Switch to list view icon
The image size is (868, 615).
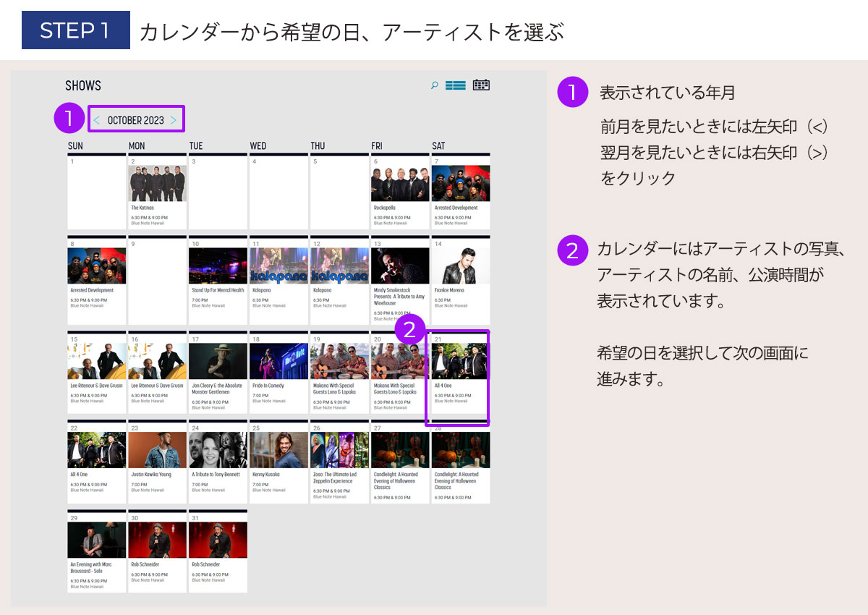point(456,85)
